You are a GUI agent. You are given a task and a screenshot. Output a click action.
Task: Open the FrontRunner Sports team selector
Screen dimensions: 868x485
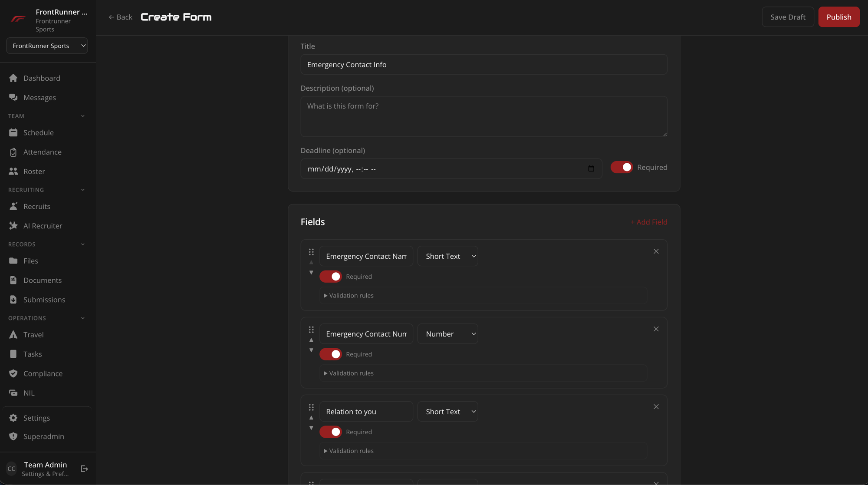(47, 46)
